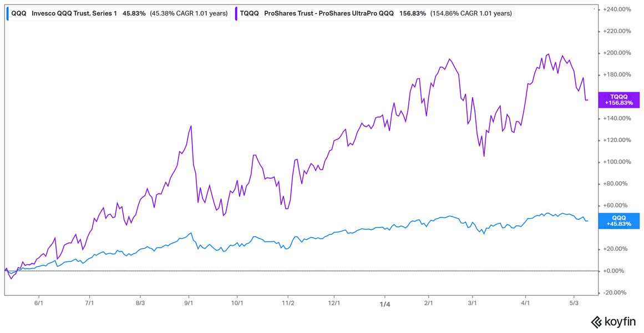This screenshot has height=333, width=644.
Task: Click the 6/1 date label
Action: (39, 303)
